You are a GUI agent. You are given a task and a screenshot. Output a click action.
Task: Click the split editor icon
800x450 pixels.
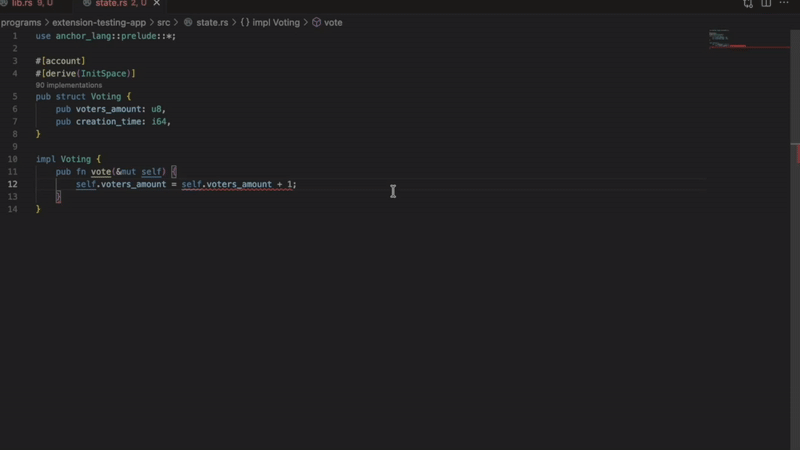(x=767, y=4)
